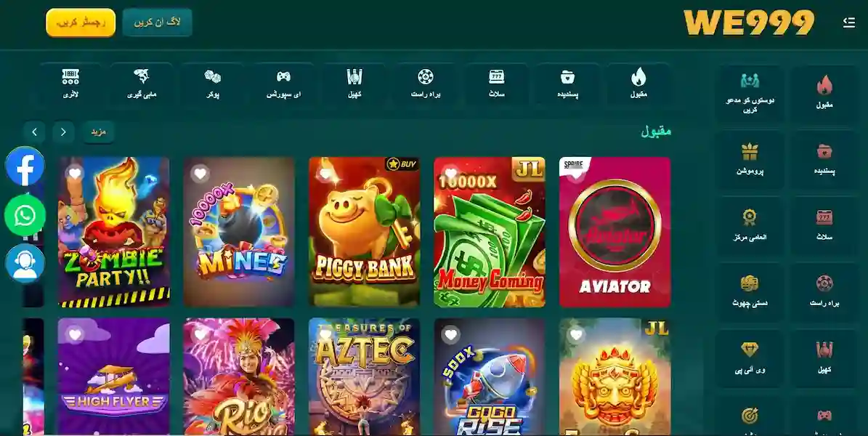Open the High Flyer game card

click(x=114, y=376)
